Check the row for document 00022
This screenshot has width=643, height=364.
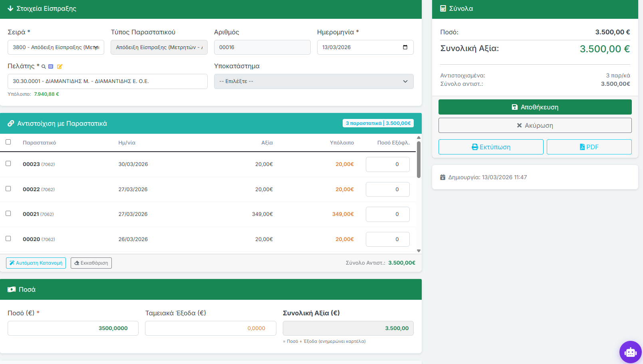click(x=8, y=189)
